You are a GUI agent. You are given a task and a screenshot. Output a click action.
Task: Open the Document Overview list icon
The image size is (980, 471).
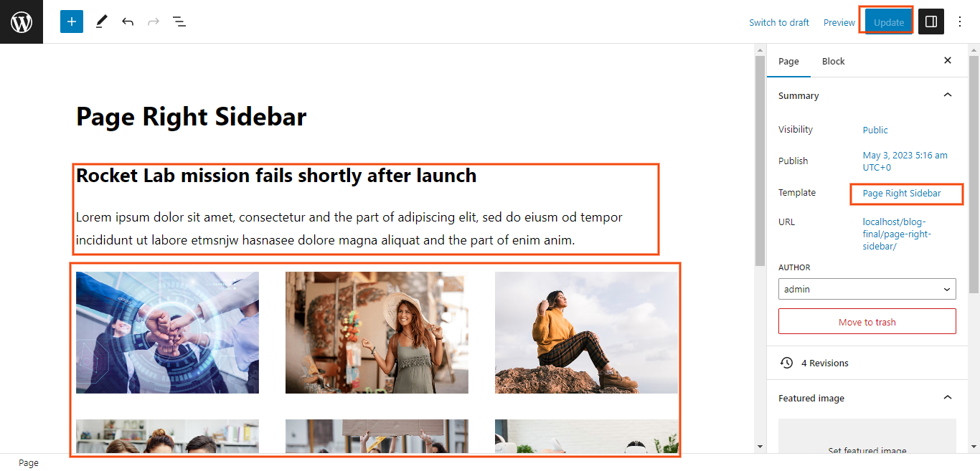click(179, 22)
